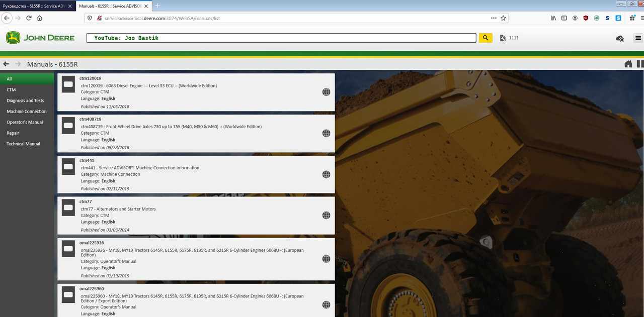The image size is (644, 317).
Task: Click text 'Published on 03/03/2014'
Action: (105, 230)
